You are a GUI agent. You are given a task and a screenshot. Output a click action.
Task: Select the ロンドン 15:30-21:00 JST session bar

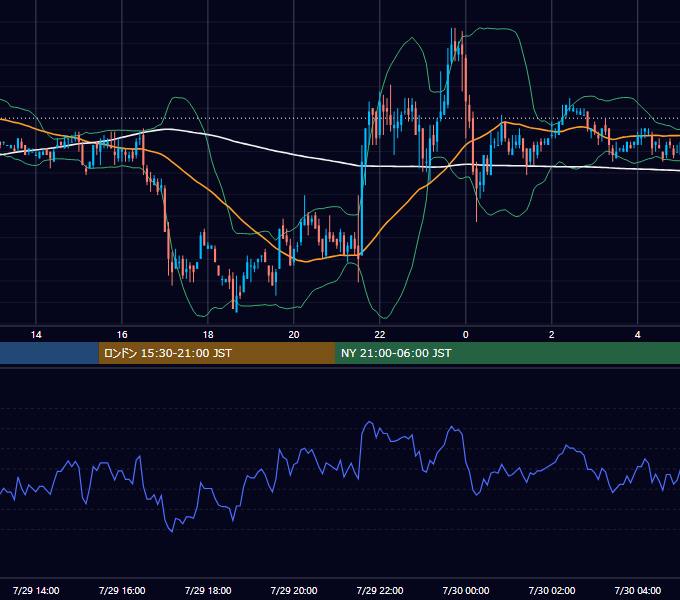click(x=217, y=353)
